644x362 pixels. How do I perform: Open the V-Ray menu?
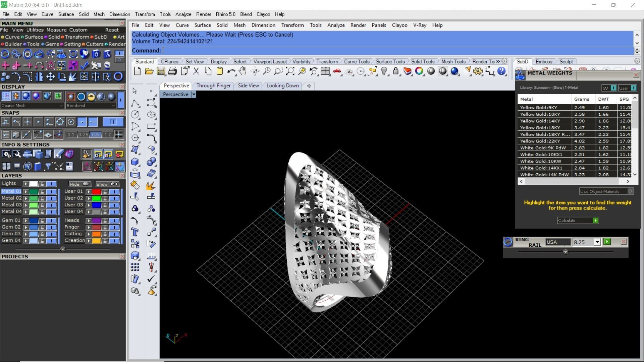(x=420, y=25)
